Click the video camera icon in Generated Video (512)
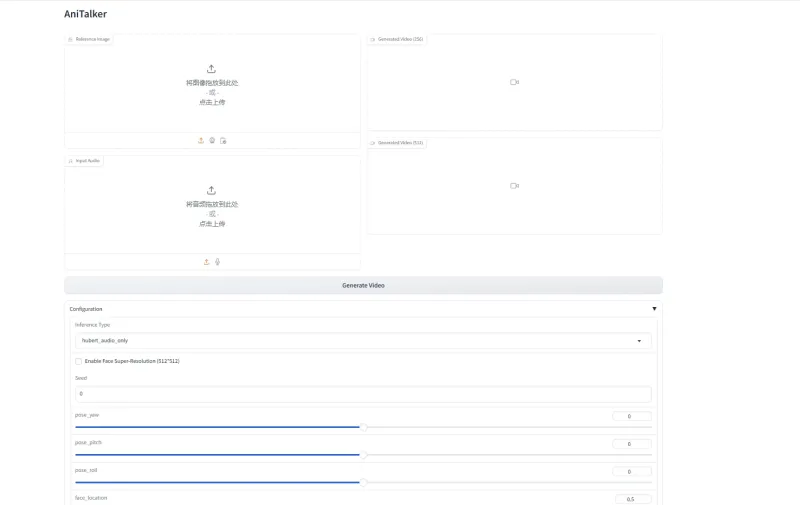 [514, 186]
